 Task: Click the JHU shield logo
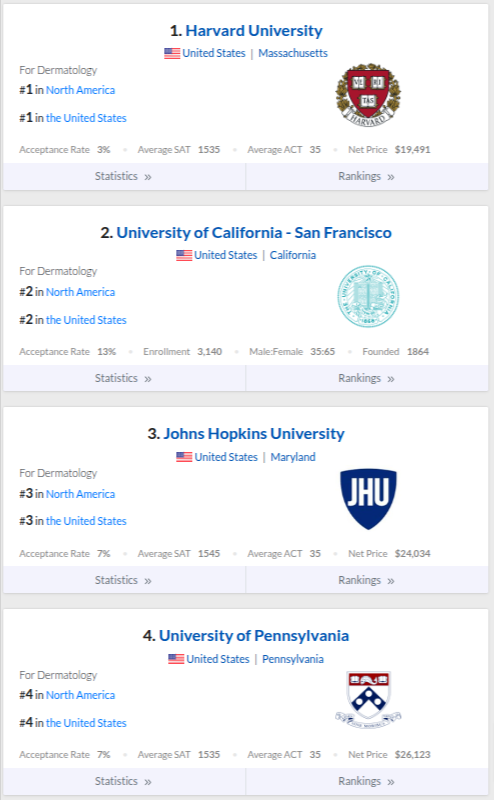pyautogui.click(x=368, y=498)
